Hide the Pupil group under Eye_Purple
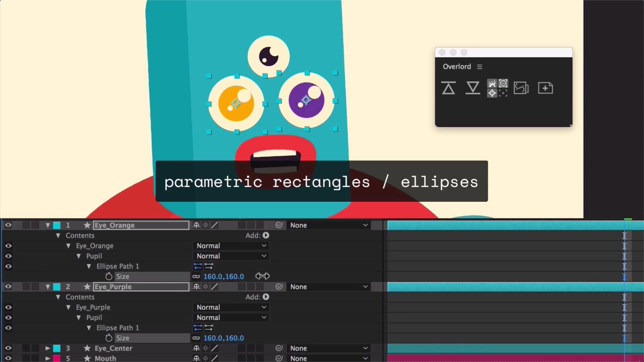 8,317
